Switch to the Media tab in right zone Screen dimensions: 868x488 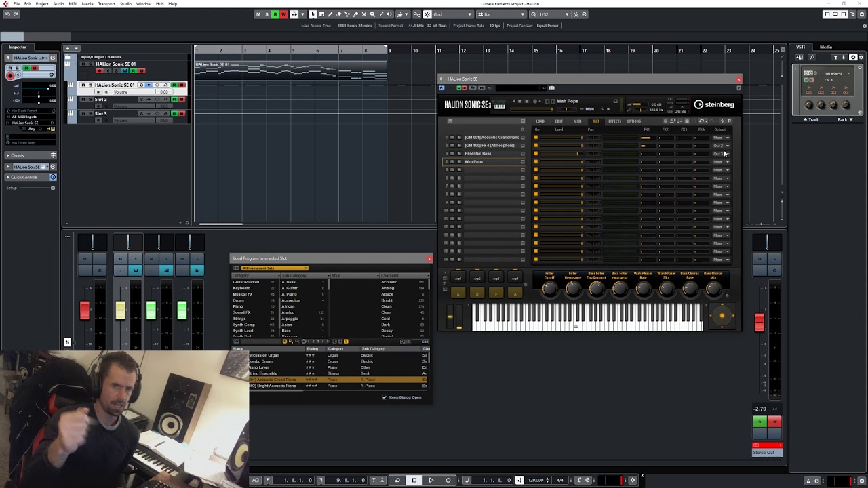tap(825, 47)
